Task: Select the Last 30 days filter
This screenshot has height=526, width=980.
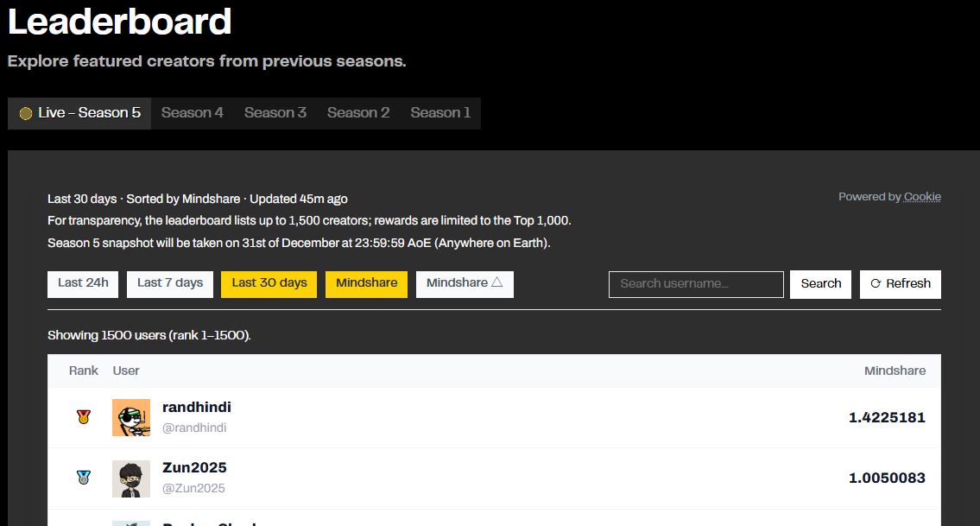Action: coord(269,284)
